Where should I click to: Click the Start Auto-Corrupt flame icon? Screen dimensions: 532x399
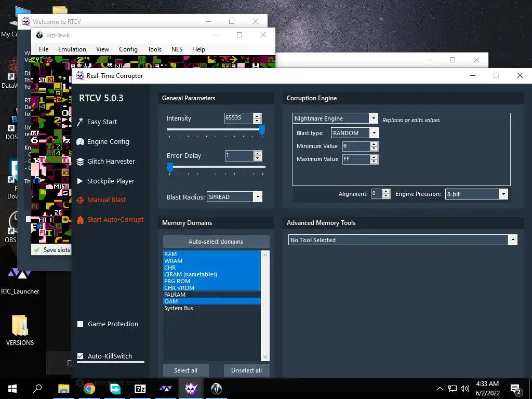(80, 220)
